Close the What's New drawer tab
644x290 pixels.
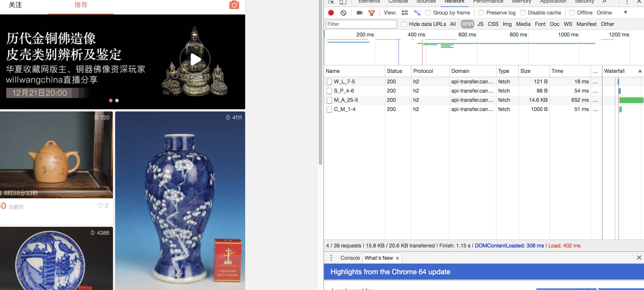click(x=398, y=258)
